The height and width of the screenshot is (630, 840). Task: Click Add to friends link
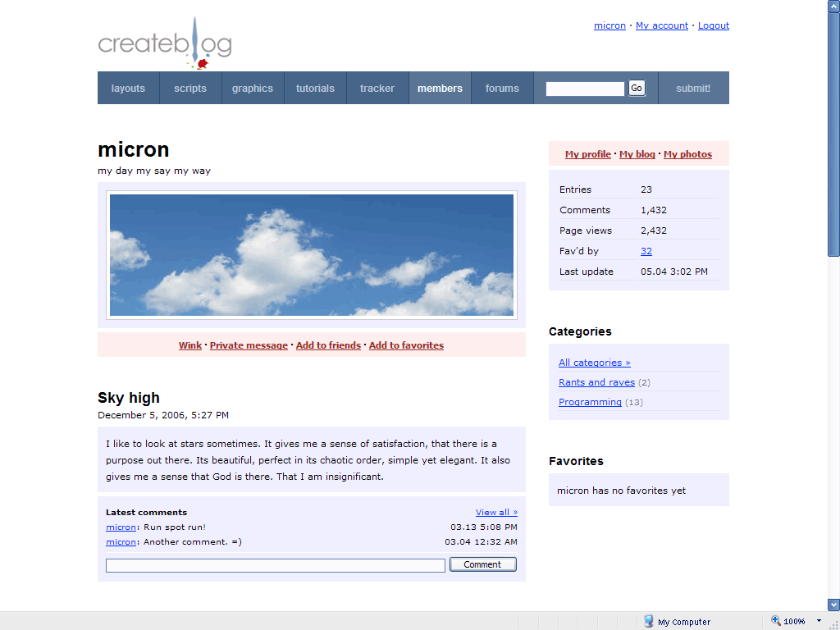(x=328, y=345)
